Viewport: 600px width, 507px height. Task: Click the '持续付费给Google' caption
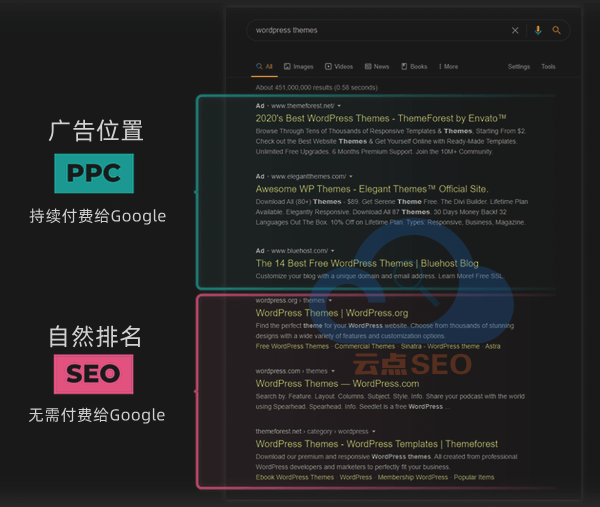(x=98, y=216)
